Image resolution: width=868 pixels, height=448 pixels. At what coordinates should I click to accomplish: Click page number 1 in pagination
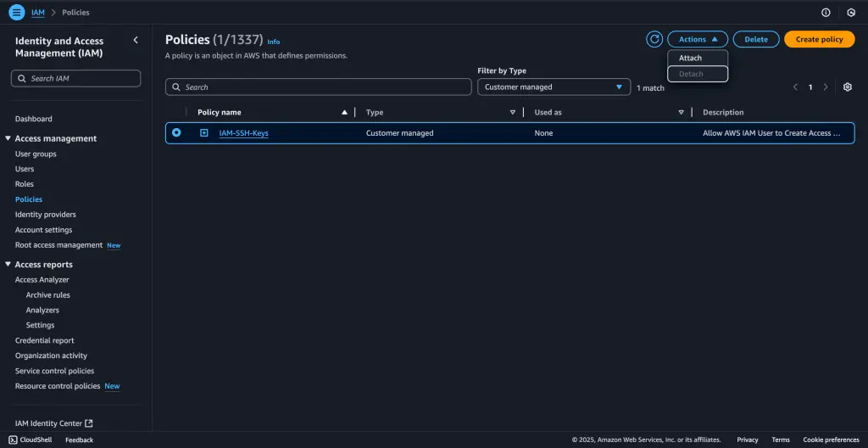[x=810, y=87]
